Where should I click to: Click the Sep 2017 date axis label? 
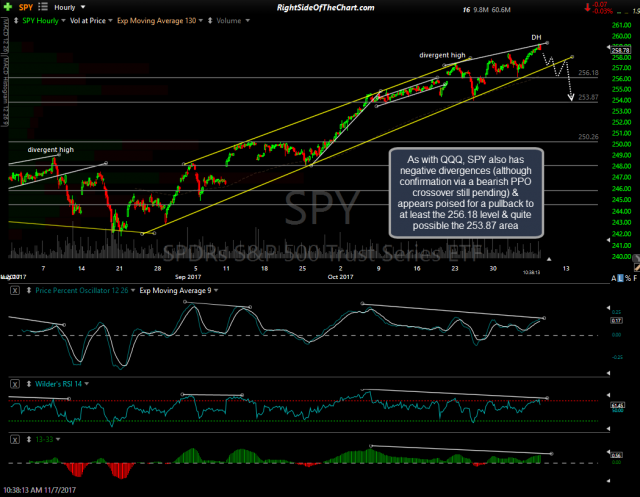(x=188, y=277)
